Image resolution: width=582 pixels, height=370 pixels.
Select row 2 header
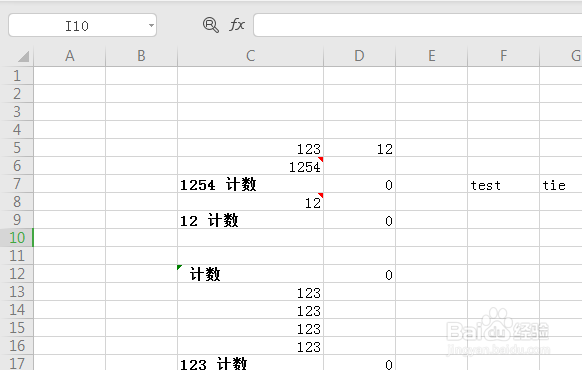pyautogui.click(x=17, y=94)
